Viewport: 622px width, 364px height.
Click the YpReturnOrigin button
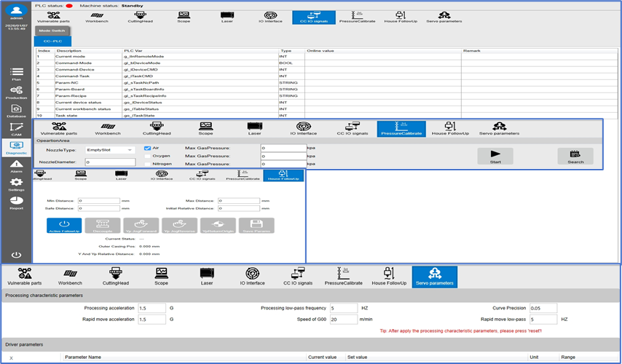click(218, 225)
